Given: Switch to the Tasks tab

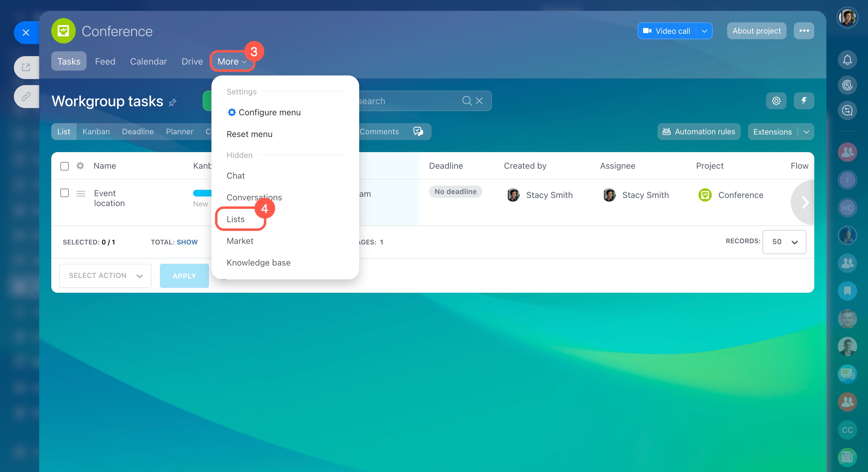Looking at the screenshot, I should [69, 61].
